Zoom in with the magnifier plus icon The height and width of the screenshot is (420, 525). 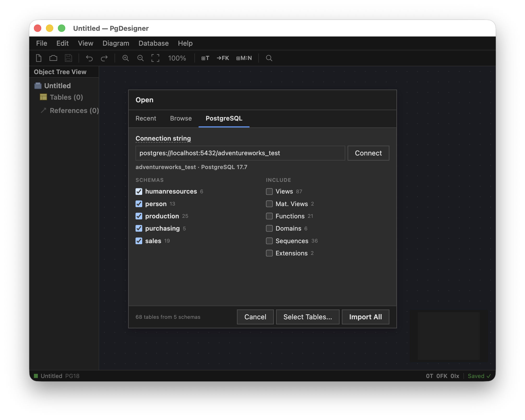pos(126,58)
